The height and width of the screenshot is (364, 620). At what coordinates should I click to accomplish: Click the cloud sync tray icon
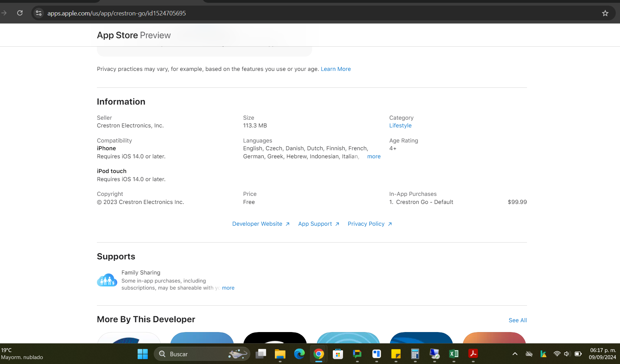point(529,354)
